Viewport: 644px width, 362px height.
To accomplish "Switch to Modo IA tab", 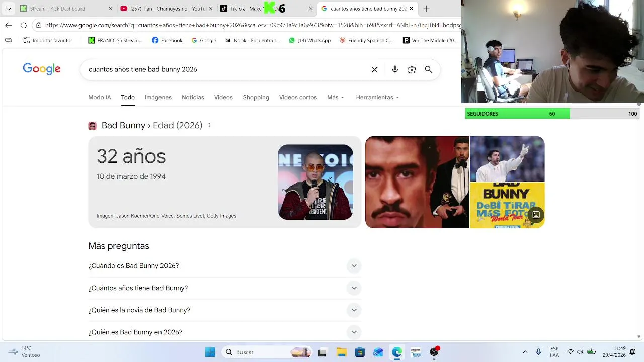I will pos(100,97).
